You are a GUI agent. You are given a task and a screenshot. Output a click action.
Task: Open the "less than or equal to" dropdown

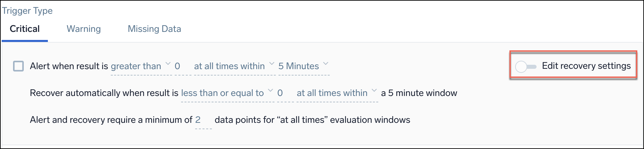pos(223,93)
